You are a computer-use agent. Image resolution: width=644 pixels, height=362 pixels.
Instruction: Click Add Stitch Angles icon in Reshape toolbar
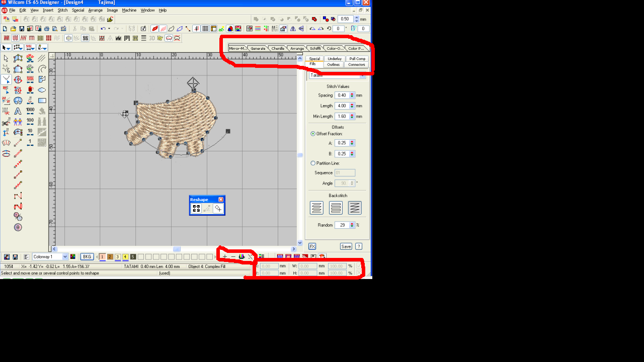[218, 208]
